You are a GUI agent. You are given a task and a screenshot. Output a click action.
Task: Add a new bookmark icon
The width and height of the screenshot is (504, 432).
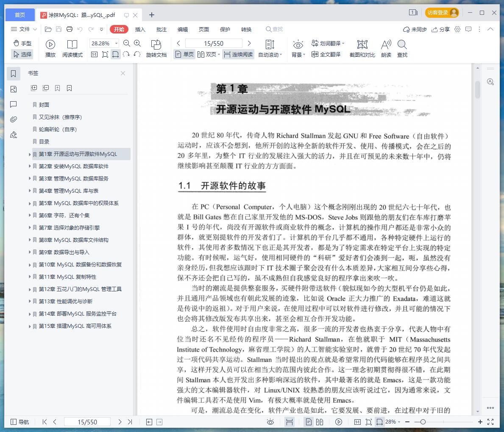[x=58, y=88]
